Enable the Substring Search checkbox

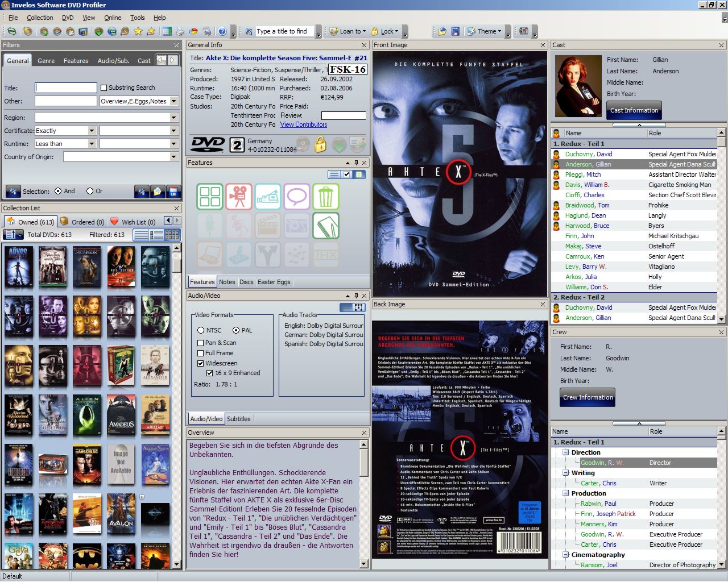click(x=104, y=88)
